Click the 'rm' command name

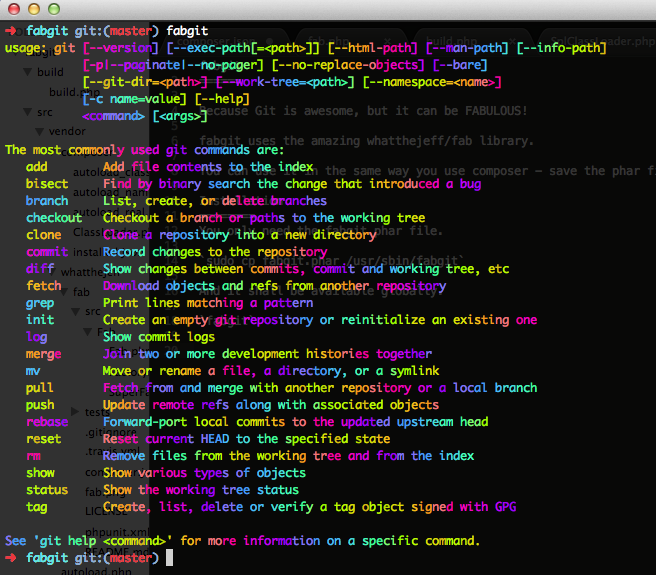(x=33, y=456)
